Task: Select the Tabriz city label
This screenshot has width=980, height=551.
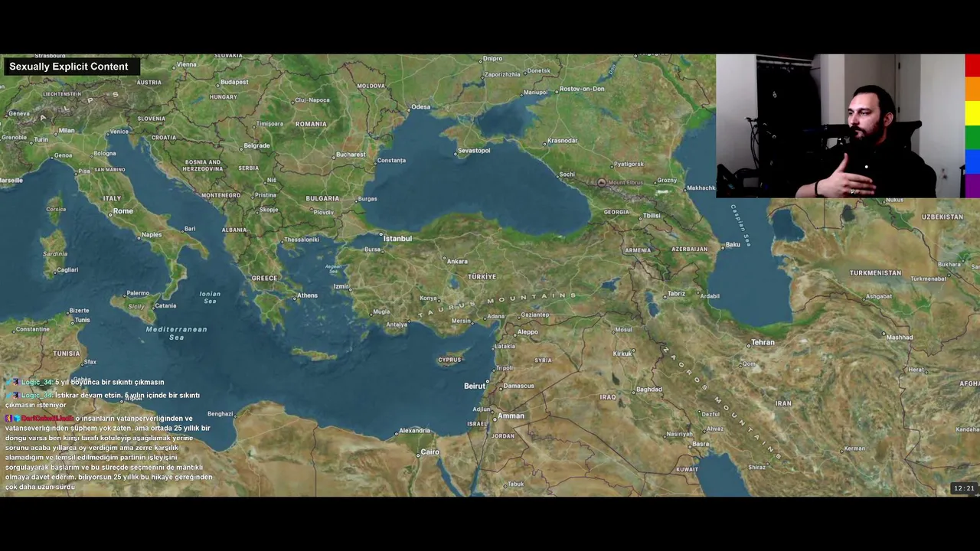Action: [x=676, y=294]
